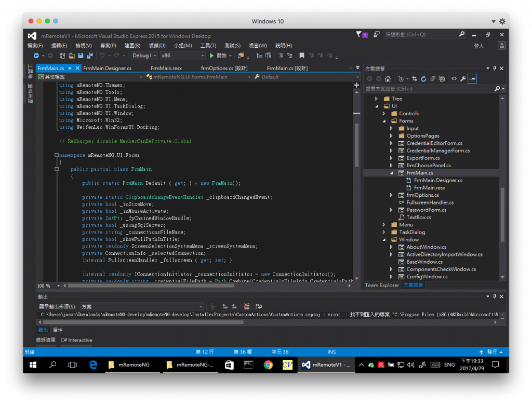Screen dimensions: 532x406
Task: Click Save All in the toolbar
Action: (89, 56)
